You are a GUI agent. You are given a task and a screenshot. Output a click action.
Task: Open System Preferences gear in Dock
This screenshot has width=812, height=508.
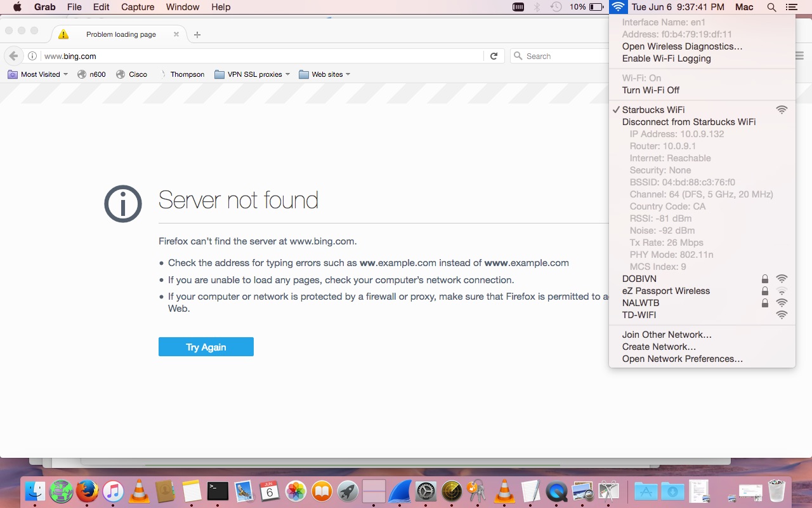[426, 491]
